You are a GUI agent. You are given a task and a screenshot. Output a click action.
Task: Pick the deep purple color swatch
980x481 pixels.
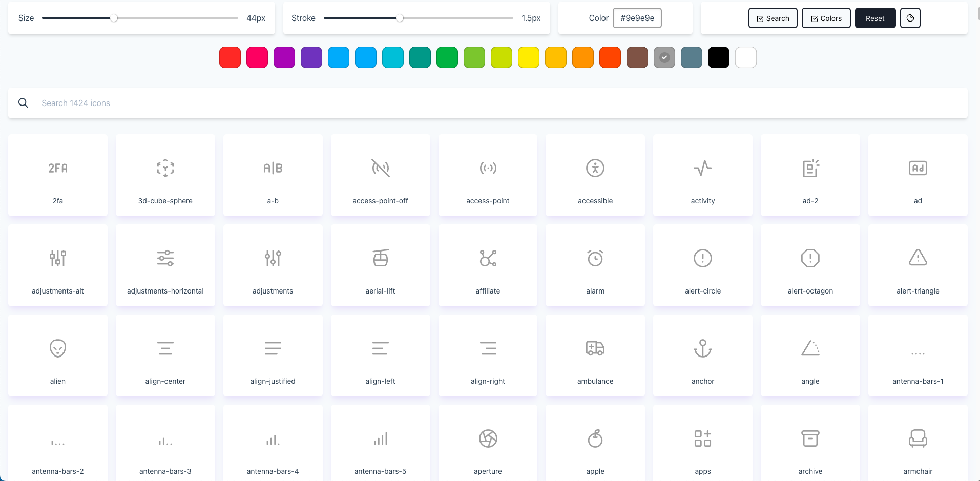pyautogui.click(x=311, y=57)
